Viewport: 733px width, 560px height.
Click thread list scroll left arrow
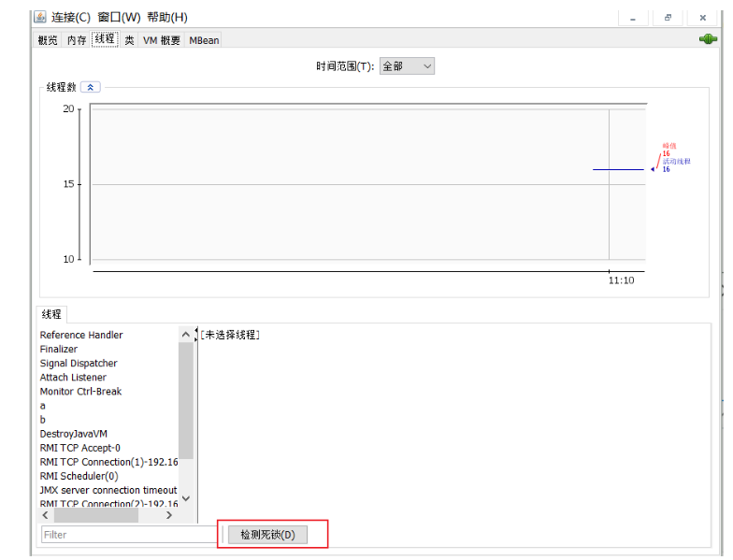point(45,515)
